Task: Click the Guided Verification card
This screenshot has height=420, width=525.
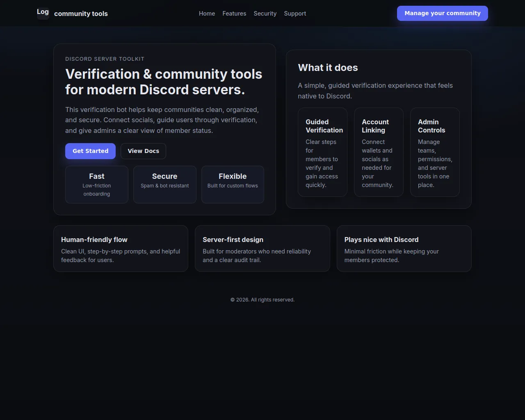Action: click(x=322, y=152)
